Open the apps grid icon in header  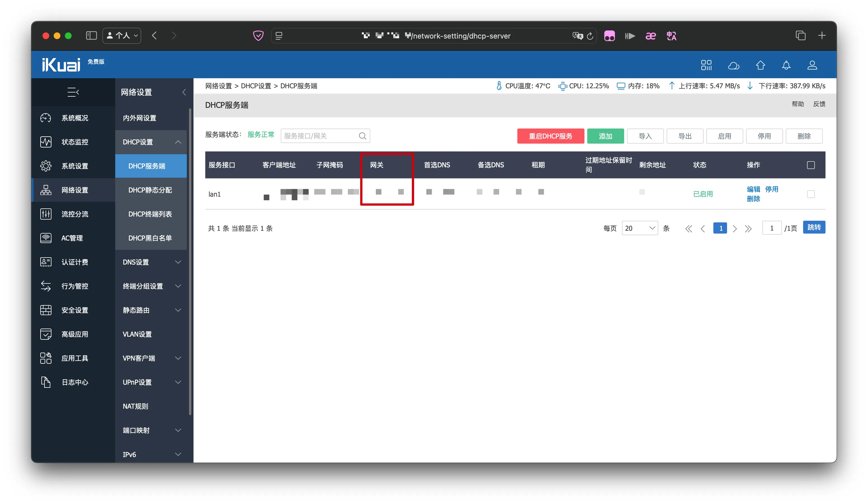point(706,65)
